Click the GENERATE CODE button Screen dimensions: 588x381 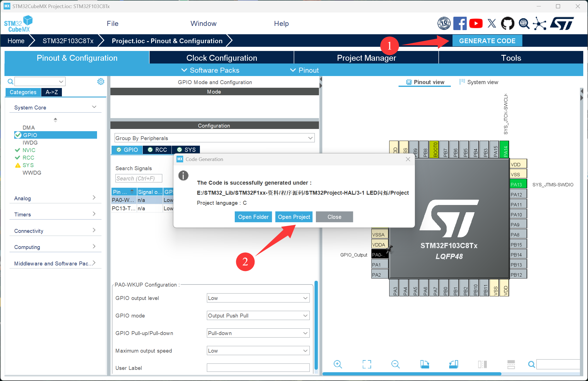coord(487,41)
